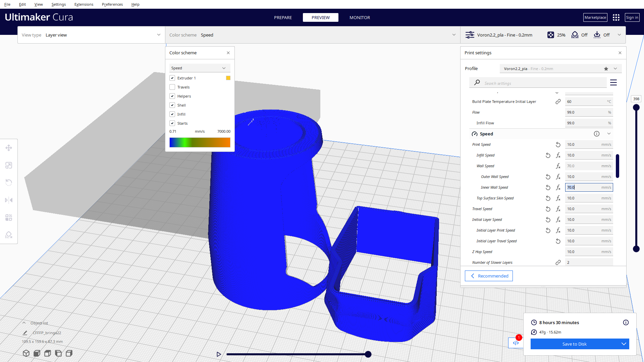Open the application switcher grid icon

(x=616, y=17)
